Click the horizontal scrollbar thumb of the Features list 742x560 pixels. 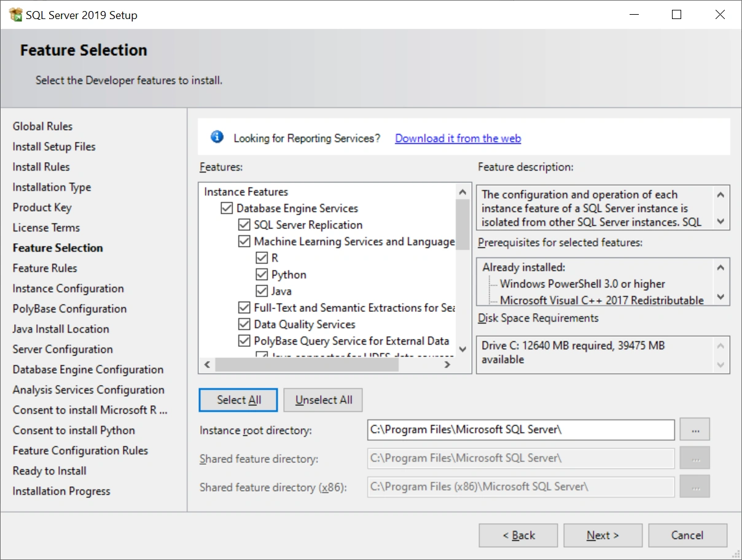307,365
